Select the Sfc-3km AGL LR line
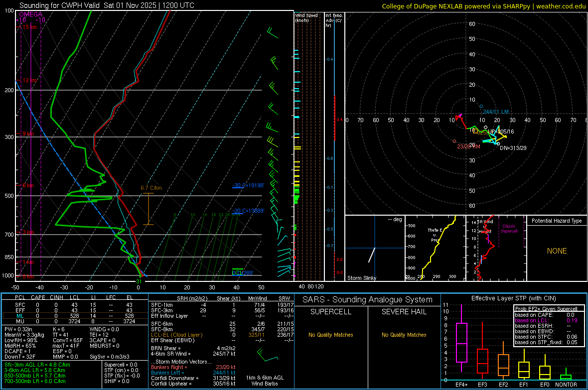 [37, 365]
